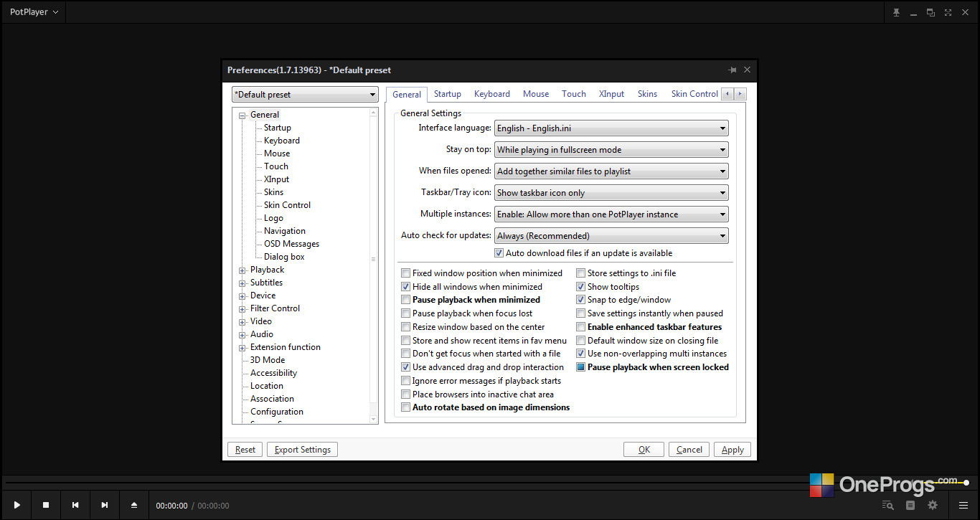Pin the Preferences dialog
The image size is (980, 520).
[x=732, y=70]
